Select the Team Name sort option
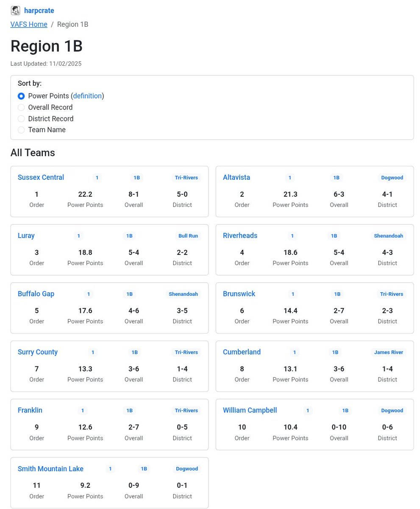This screenshot has height=509, width=420. [x=21, y=130]
